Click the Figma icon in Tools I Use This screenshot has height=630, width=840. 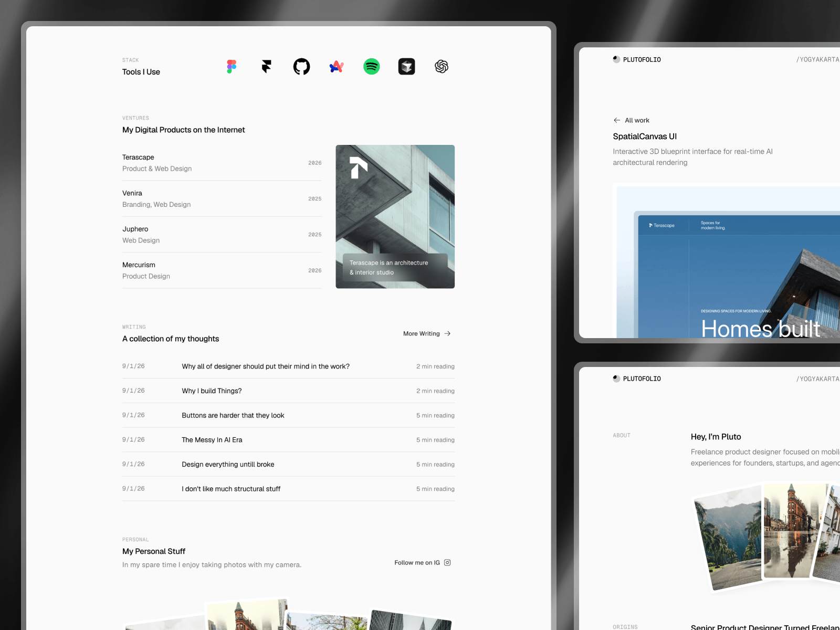[x=232, y=67]
